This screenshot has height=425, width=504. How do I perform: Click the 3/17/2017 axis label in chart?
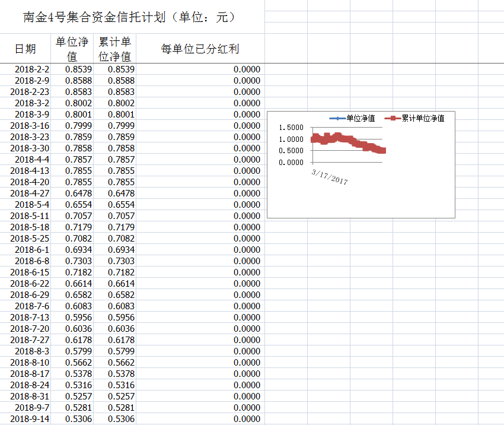(330, 177)
